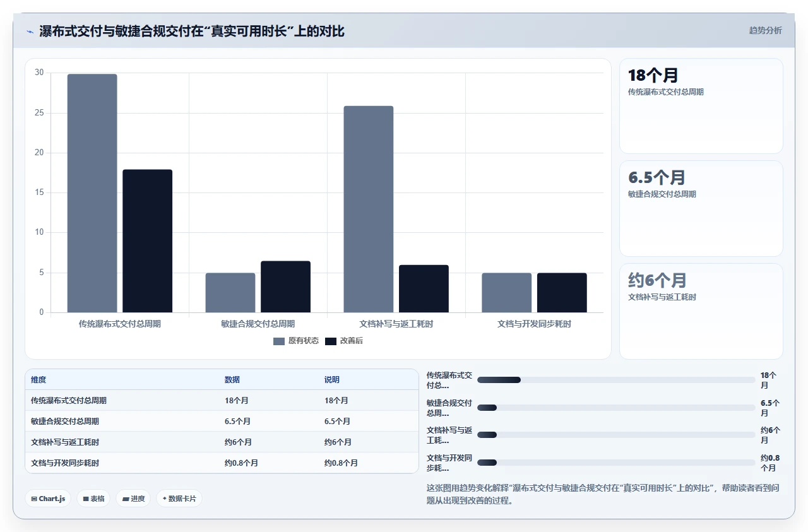
Task: Click the 数据卡片 tag chip
Action: click(179, 499)
